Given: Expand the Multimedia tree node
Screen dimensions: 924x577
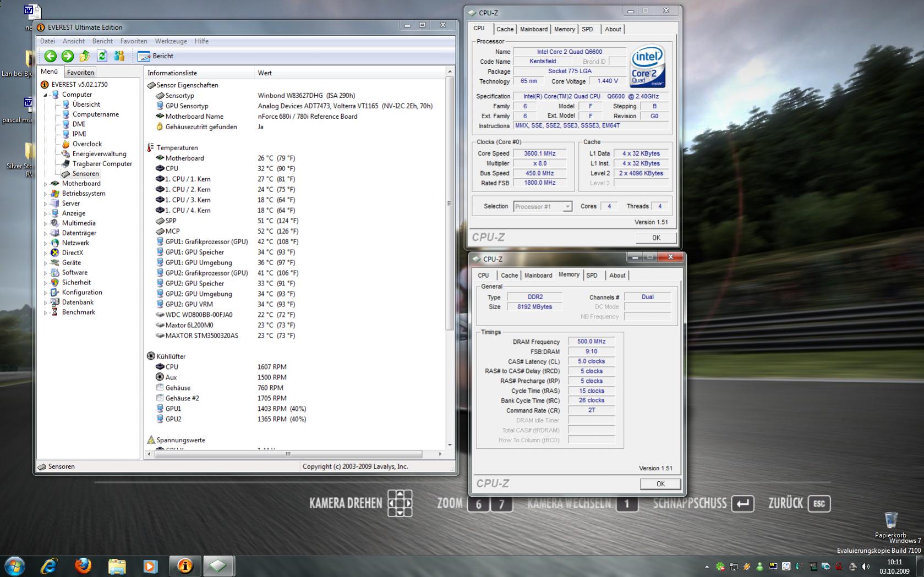Looking at the screenshot, I should [x=46, y=223].
